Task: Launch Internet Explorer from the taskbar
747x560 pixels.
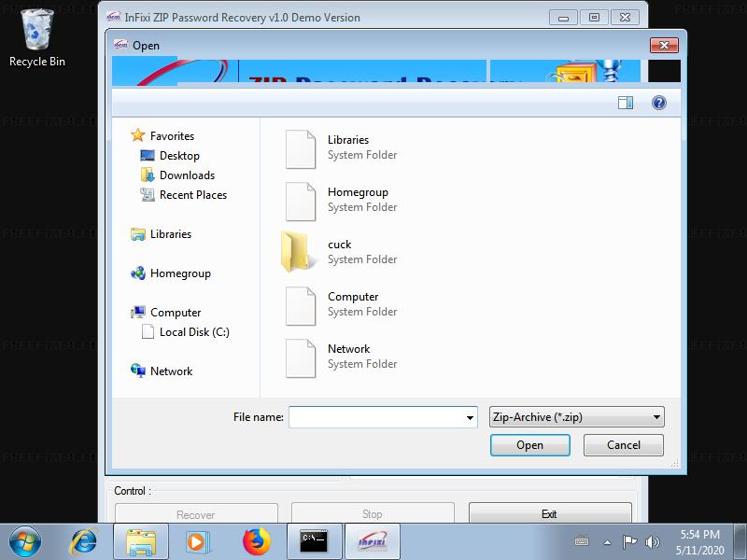Action: (x=84, y=541)
